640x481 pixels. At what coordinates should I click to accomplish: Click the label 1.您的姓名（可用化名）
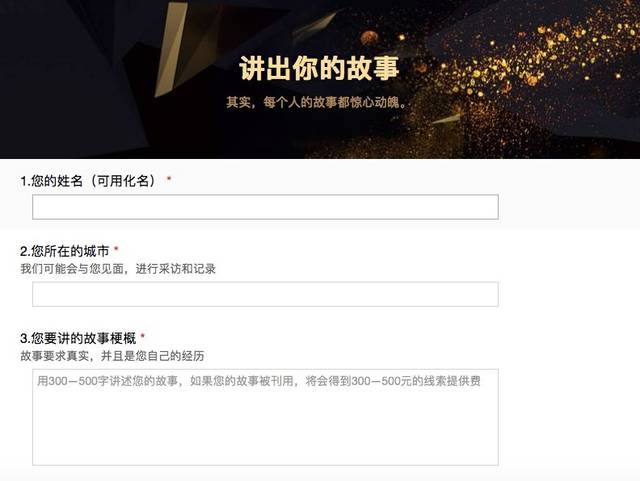88,180
